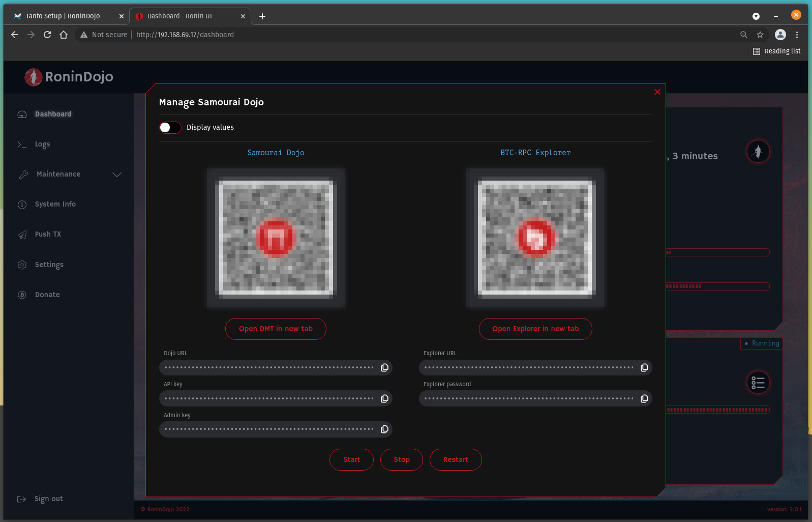Click the Settings gear icon
Viewport: 812px width, 522px height.
(x=22, y=265)
